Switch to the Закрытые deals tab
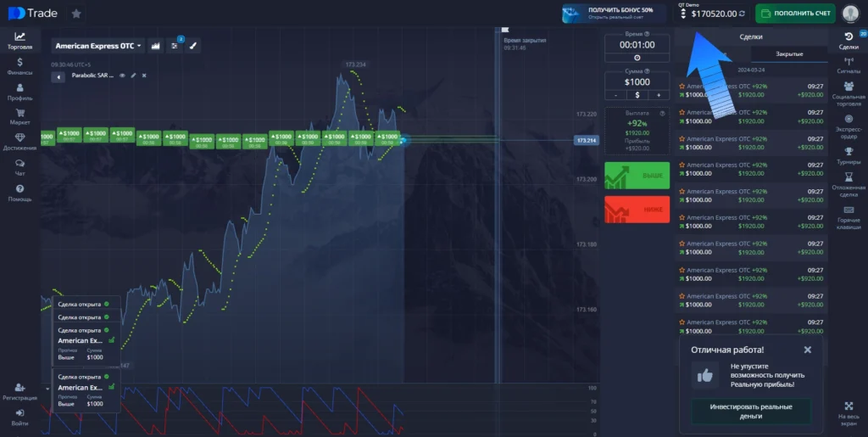This screenshot has height=437, width=868. [x=788, y=53]
